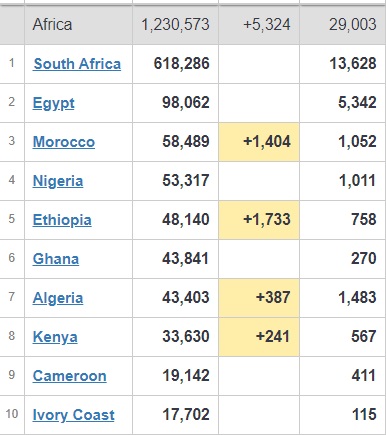The width and height of the screenshot is (386, 435).
Task: Open the South Africa country link
Action: [77, 64]
